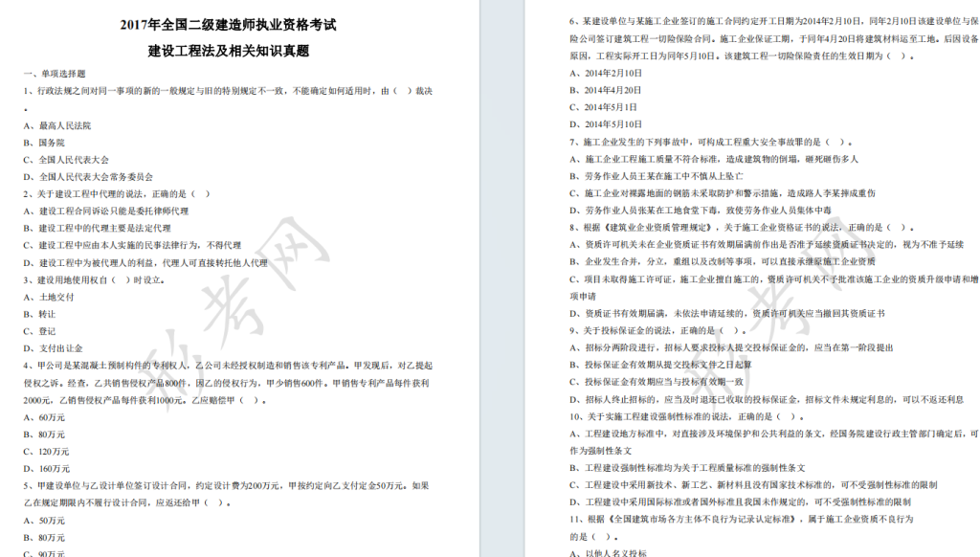980x557 pixels.
Task: Select option 'D、劳务作业人员张某在工地食堂下毒'
Action: (x=700, y=211)
